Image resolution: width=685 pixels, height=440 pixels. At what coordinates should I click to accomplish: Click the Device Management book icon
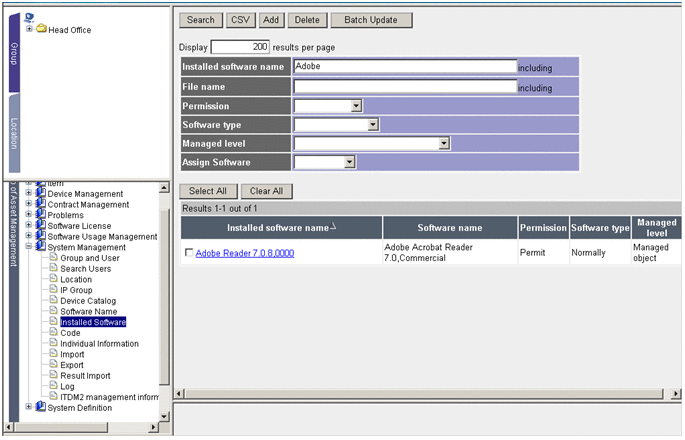41,194
